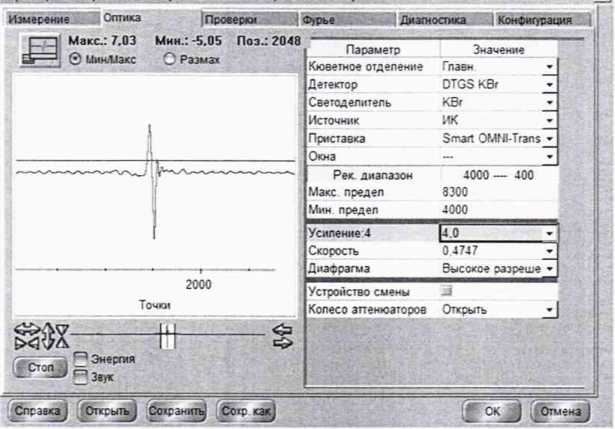The height and width of the screenshot is (429, 615).
Task: Go to the Диагностика tab
Action: pyautogui.click(x=445, y=19)
